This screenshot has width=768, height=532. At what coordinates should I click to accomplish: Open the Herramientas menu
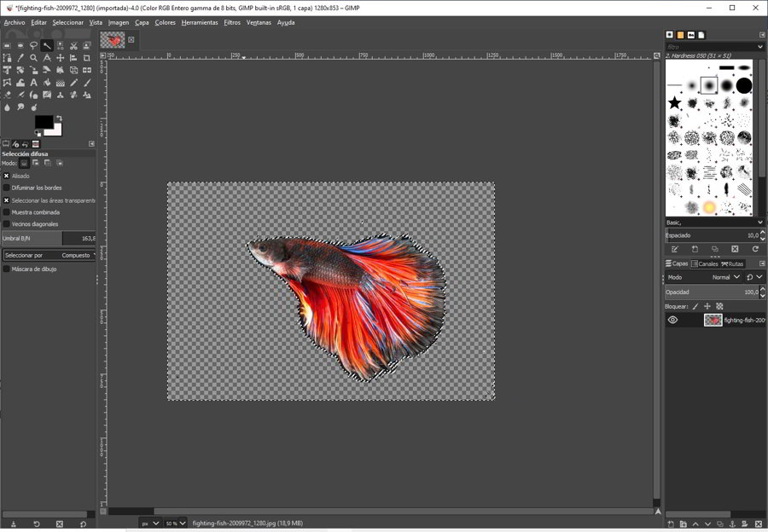point(199,22)
